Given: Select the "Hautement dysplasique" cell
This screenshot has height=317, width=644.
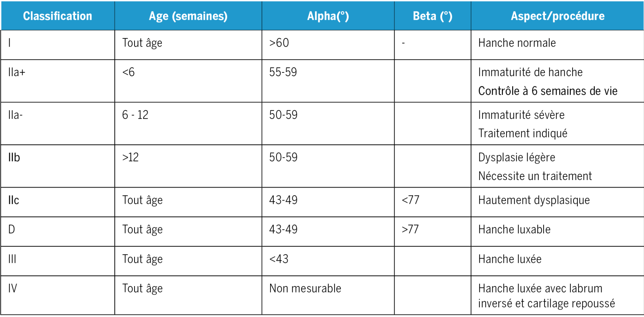Looking at the screenshot, I should pos(534,200).
